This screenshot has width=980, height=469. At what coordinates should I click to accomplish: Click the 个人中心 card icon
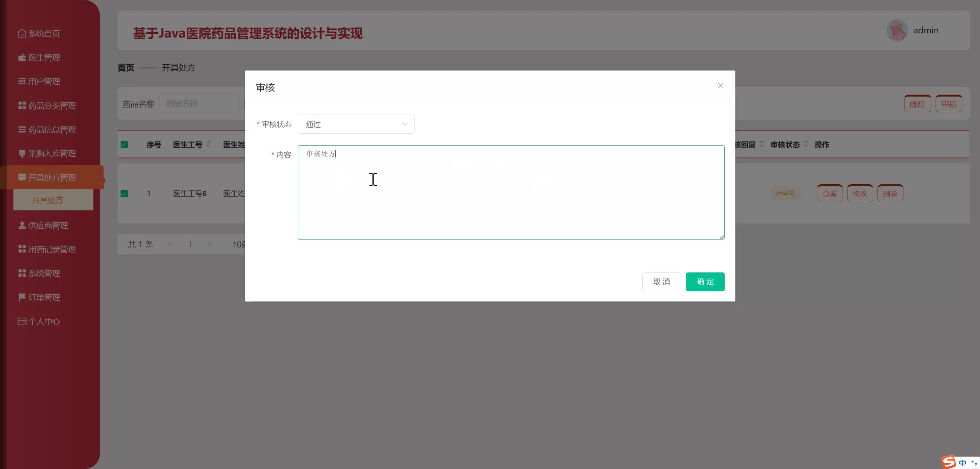[x=22, y=321]
